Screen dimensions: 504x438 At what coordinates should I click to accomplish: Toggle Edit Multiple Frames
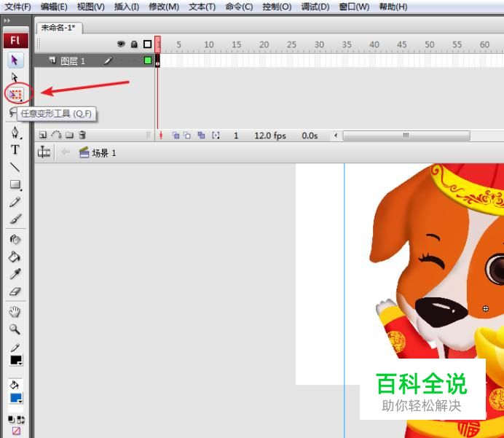(201, 136)
